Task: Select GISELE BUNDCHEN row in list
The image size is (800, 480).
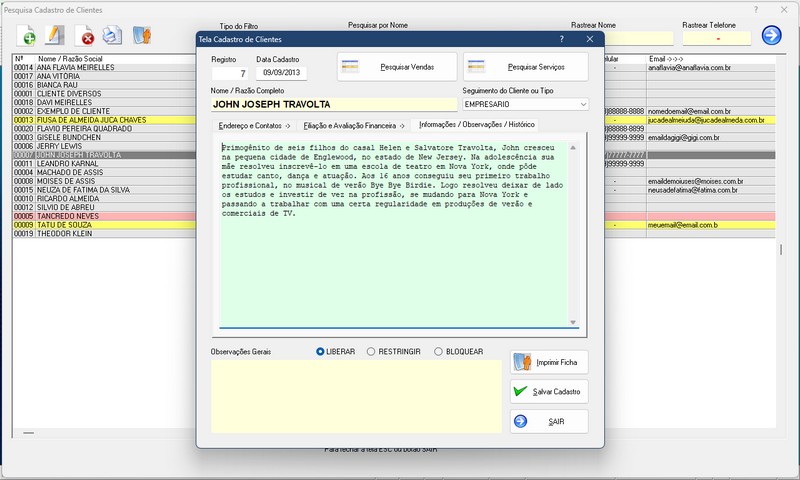Action: pos(105,137)
